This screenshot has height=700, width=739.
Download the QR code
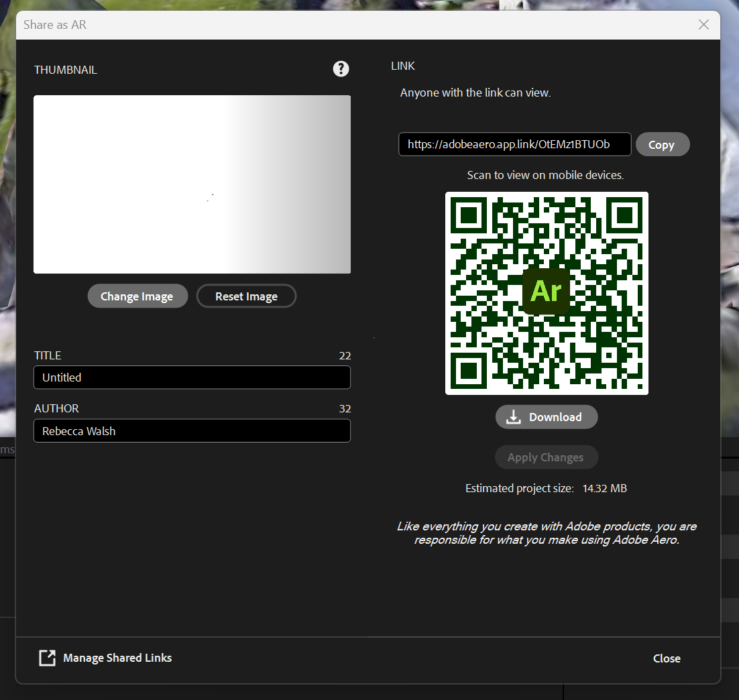[x=547, y=416]
